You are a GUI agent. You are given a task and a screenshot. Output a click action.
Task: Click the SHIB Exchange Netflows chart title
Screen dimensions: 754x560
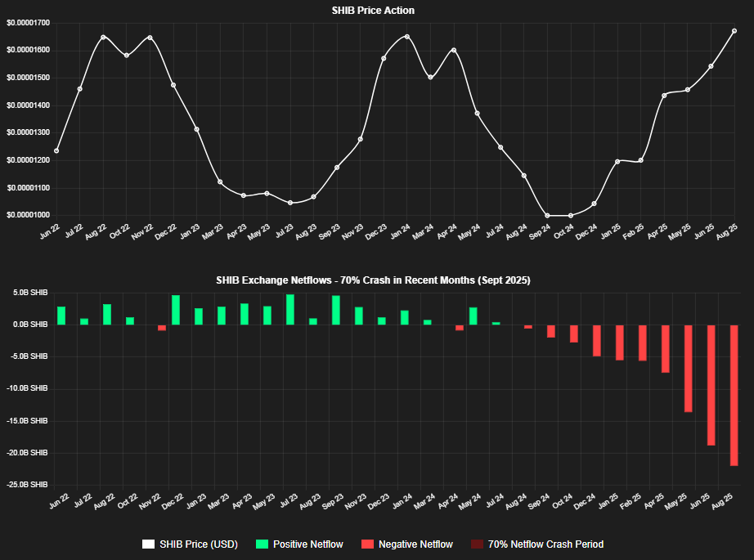[x=373, y=280]
